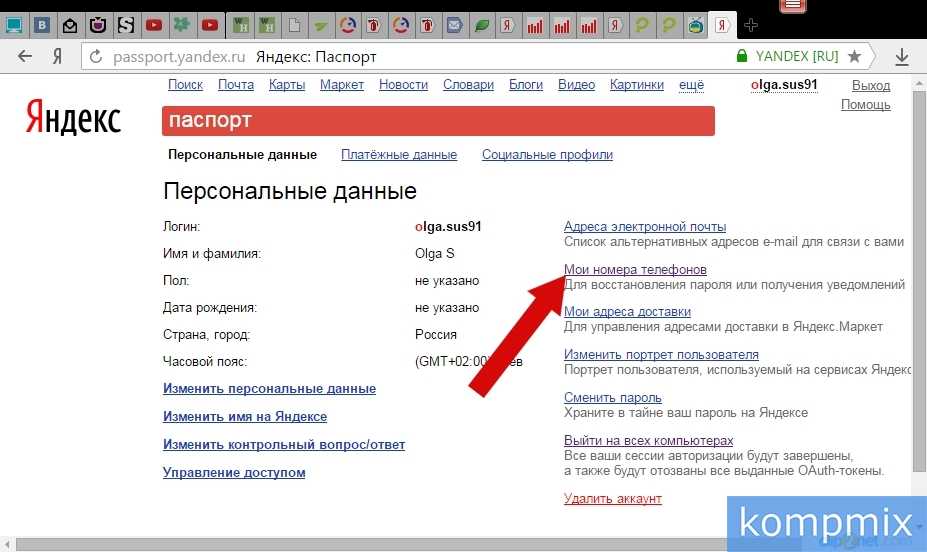This screenshot has width=927, height=552.
Task: Open Адреса электронной почты link
Action: (644, 226)
